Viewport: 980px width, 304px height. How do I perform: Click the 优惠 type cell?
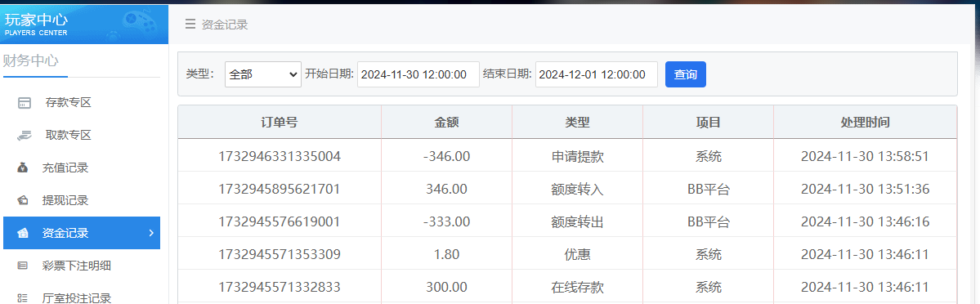[577, 255]
